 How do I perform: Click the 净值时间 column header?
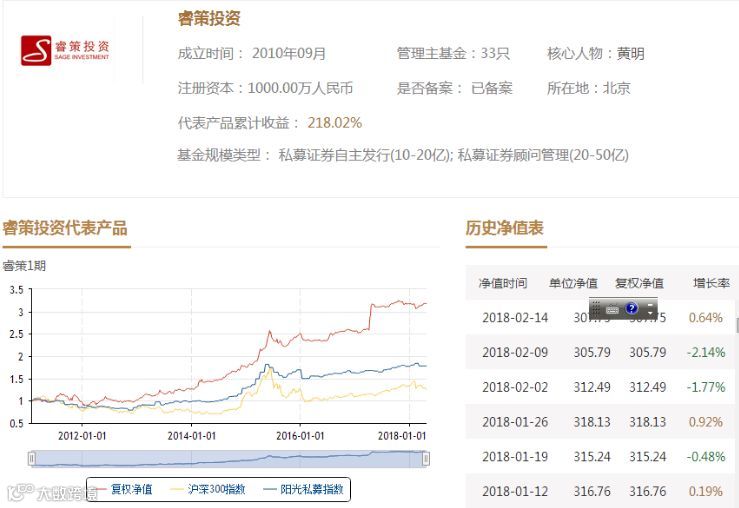click(502, 283)
